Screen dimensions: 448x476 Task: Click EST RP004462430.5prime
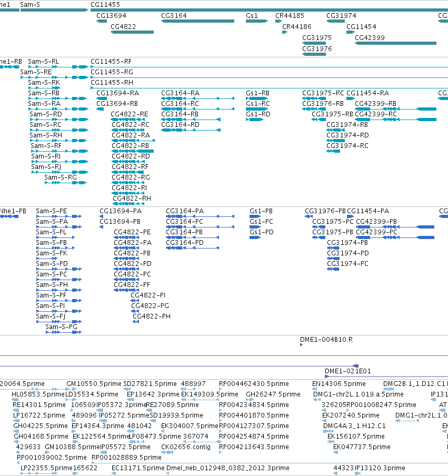[x=254, y=384]
